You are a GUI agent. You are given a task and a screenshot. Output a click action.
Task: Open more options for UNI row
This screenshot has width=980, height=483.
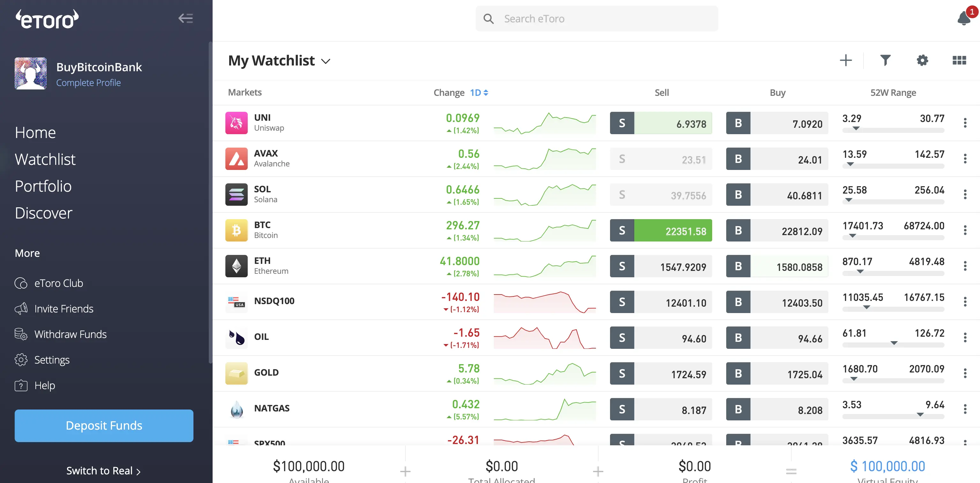965,123
